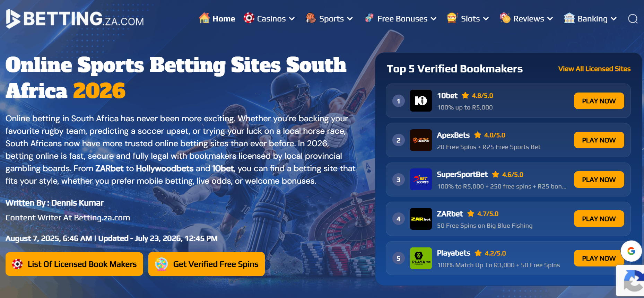Click the Casinos chip icon
The height and width of the screenshot is (298, 644).
[x=249, y=18]
